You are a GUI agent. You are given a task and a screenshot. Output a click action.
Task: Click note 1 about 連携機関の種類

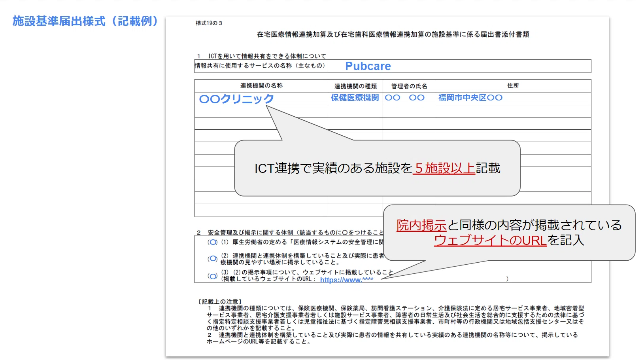tap(395, 318)
